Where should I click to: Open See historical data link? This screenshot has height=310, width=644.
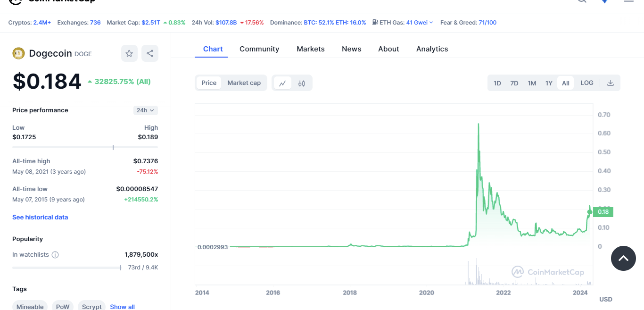click(40, 218)
